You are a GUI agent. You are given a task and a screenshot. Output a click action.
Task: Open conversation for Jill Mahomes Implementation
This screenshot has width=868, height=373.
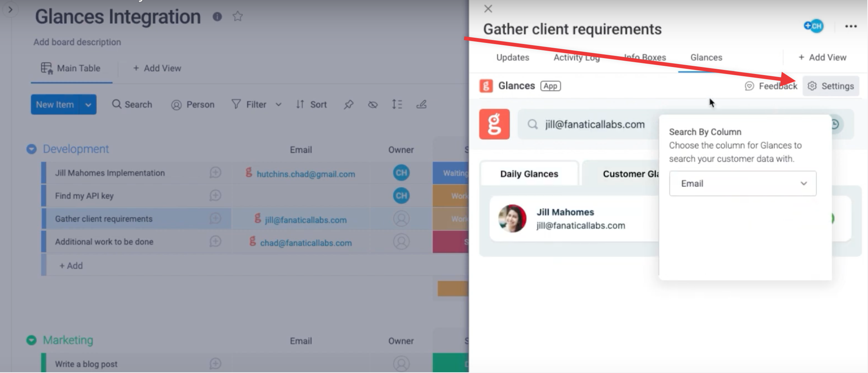(215, 172)
